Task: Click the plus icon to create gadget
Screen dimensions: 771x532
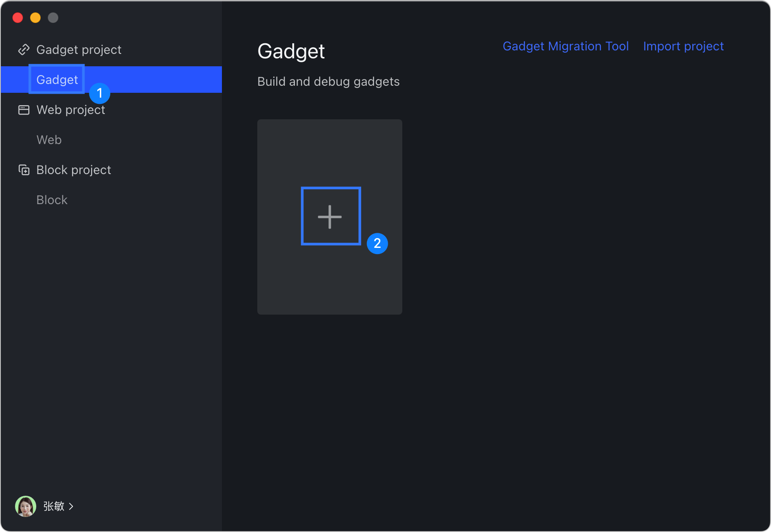Action: 330,217
